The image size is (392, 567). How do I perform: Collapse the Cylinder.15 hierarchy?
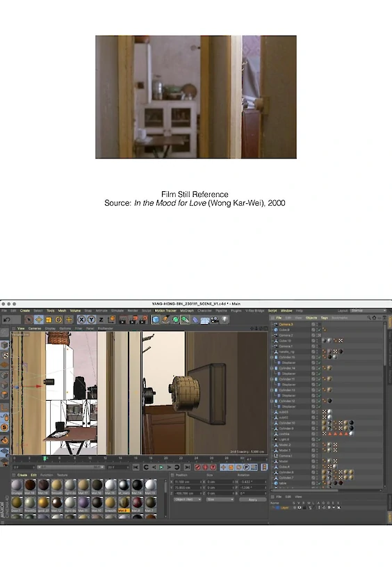(x=272, y=358)
